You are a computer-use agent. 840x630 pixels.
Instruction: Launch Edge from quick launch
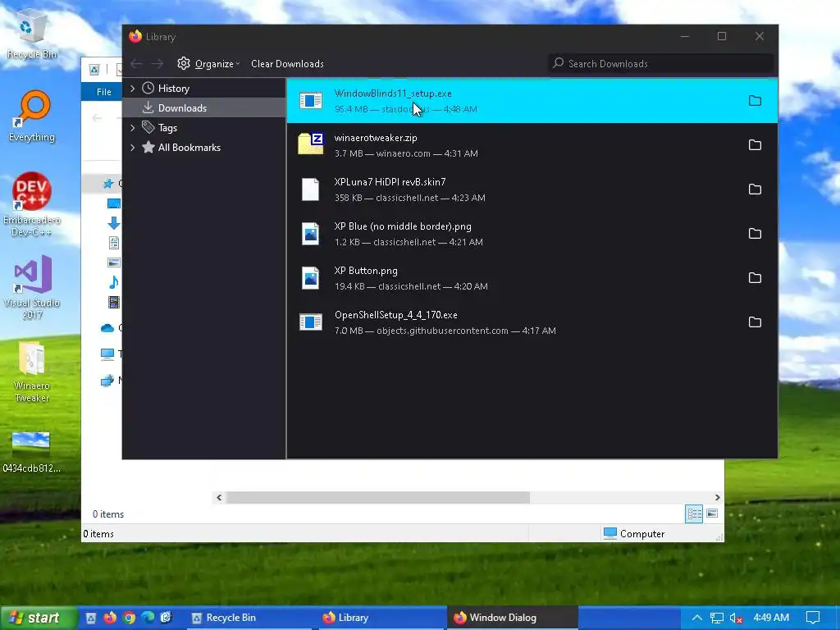click(148, 618)
